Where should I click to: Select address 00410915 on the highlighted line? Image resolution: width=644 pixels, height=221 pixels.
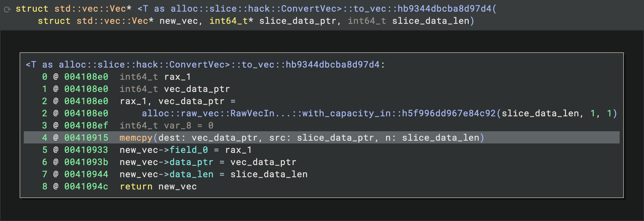[x=86, y=138]
